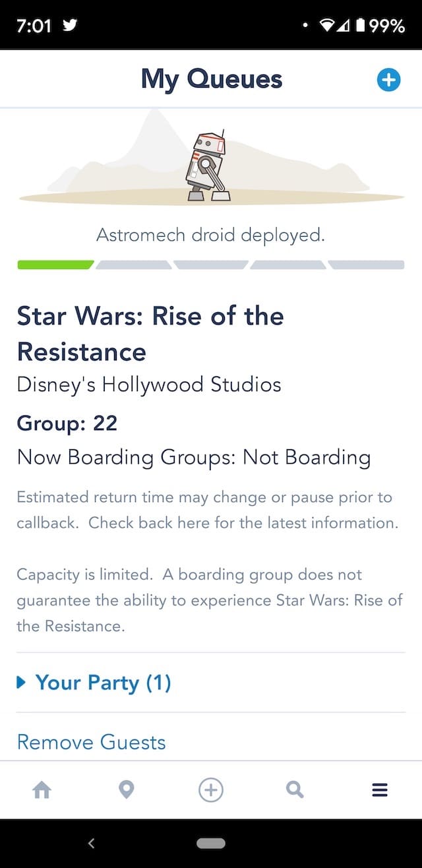
Task: Tap the Group: 22 label
Action: click(67, 423)
